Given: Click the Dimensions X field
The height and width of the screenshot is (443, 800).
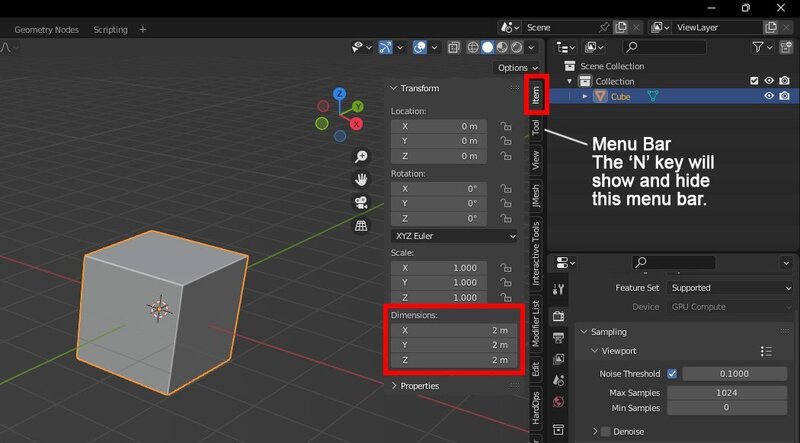Looking at the screenshot, I should click(x=454, y=330).
